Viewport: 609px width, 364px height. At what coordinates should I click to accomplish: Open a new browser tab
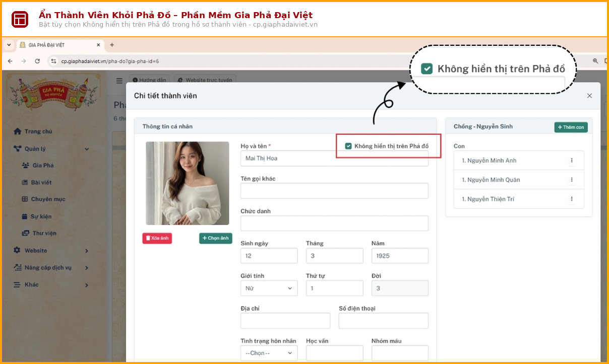pyautogui.click(x=112, y=45)
